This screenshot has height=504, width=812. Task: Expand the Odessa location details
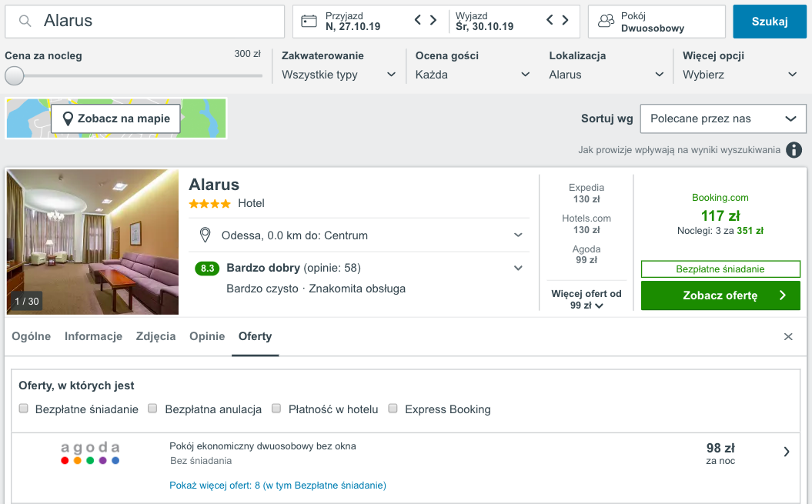point(518,235)
